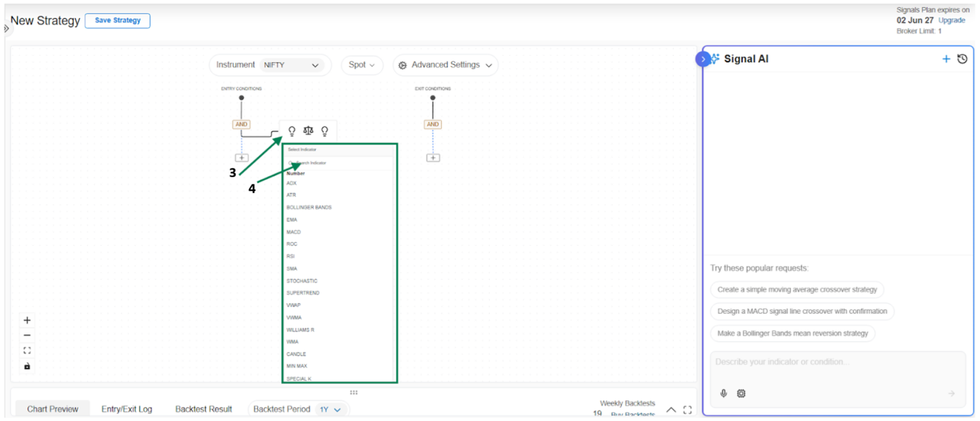Viewport: 980px width, 421px height.
Task: Click the balance scale comparator icon
Action: coord(308,131)
